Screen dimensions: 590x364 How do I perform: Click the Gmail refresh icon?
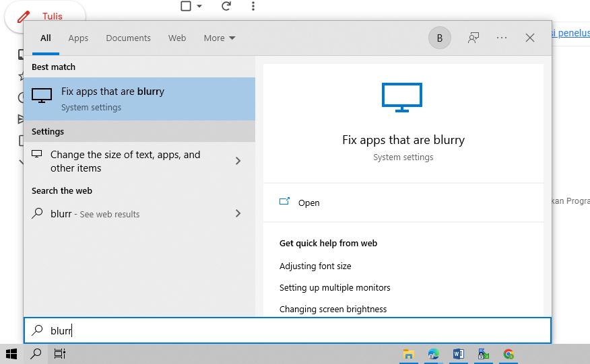[226, 6]
